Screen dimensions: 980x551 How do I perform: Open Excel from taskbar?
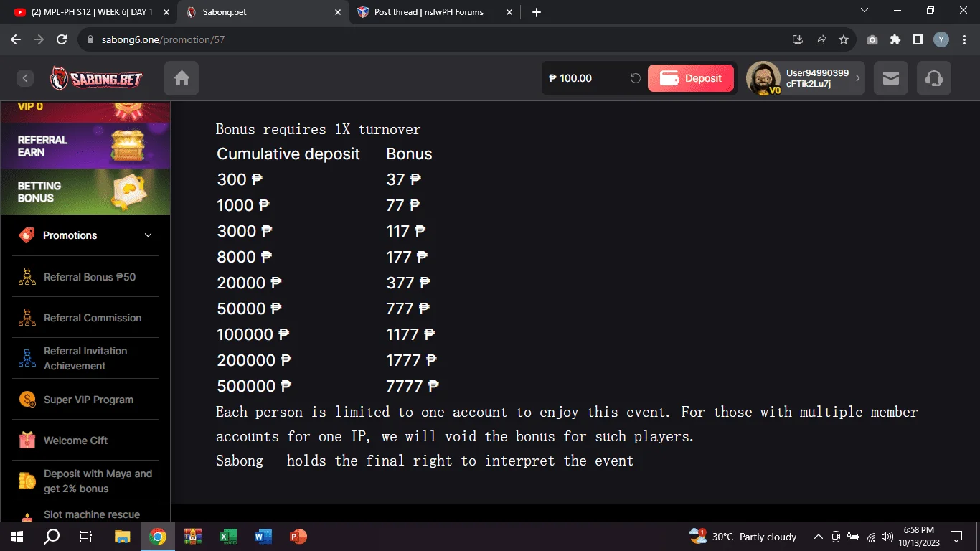point(227,536)
